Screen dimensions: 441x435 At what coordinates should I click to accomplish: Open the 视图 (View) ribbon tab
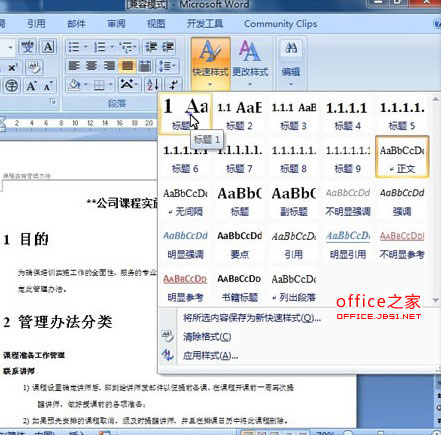click(x=156, y=24)
